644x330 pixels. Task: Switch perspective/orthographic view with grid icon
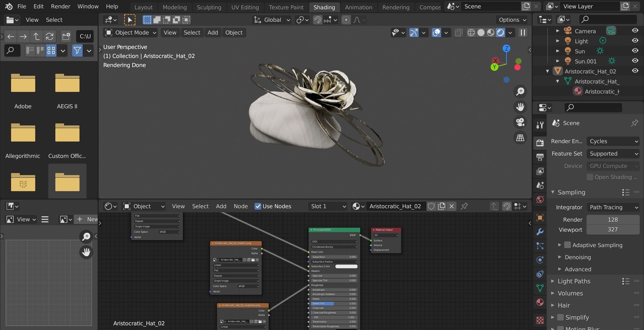coord(520,138)
